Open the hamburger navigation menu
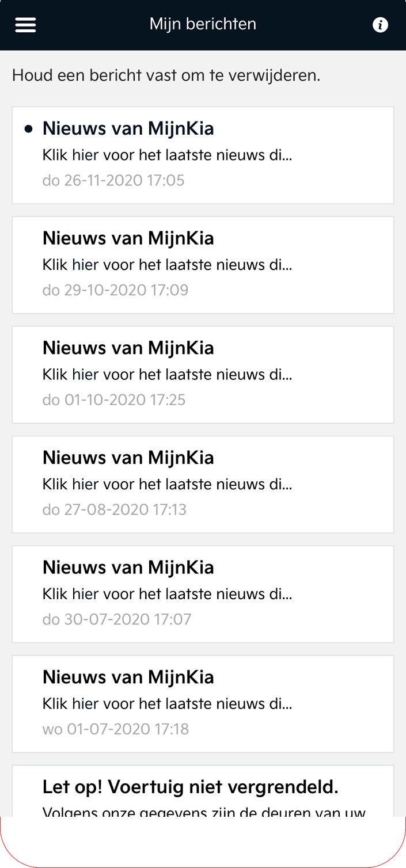 point(25,25)
